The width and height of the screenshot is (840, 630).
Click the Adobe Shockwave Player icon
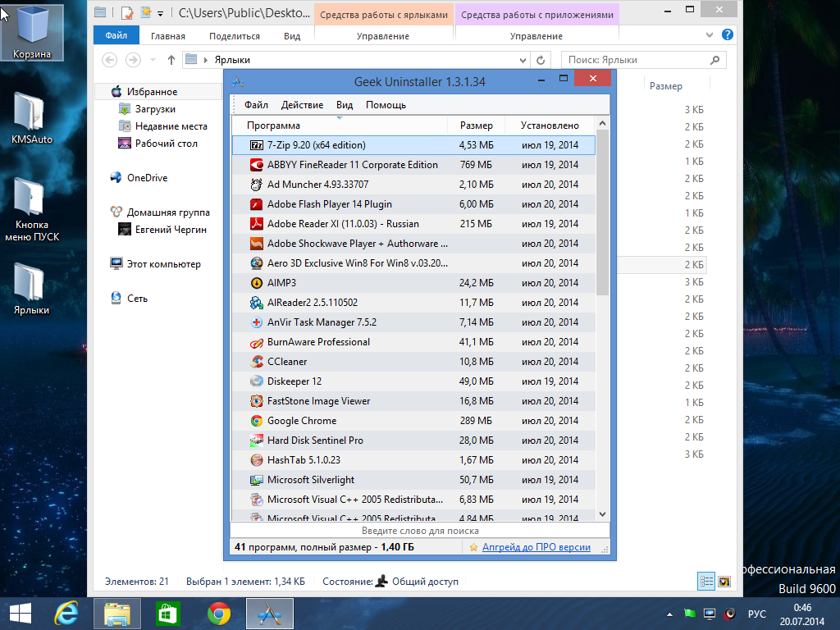[257, 244]
